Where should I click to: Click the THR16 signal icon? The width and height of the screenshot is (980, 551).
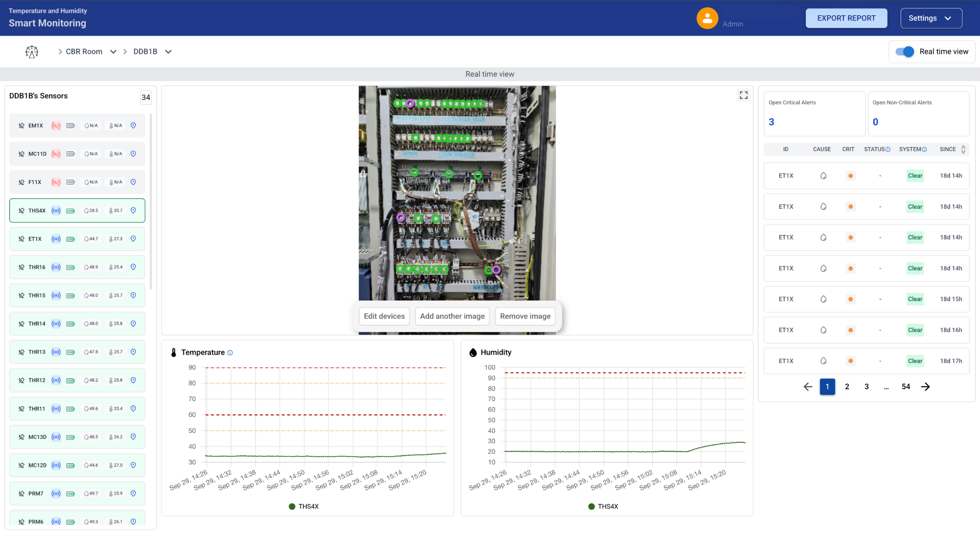(x=56, y=267)
